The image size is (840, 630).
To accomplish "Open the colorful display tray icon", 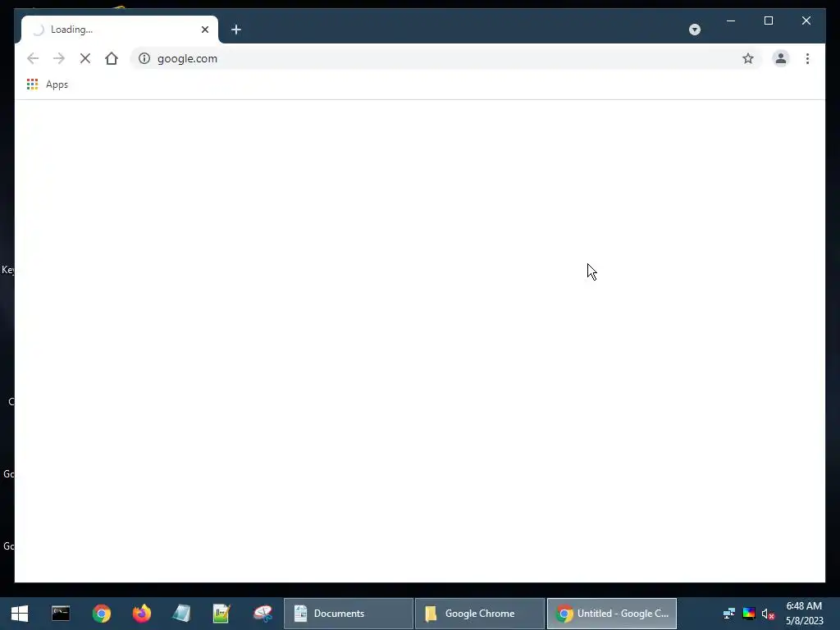I will click(748, 614).
